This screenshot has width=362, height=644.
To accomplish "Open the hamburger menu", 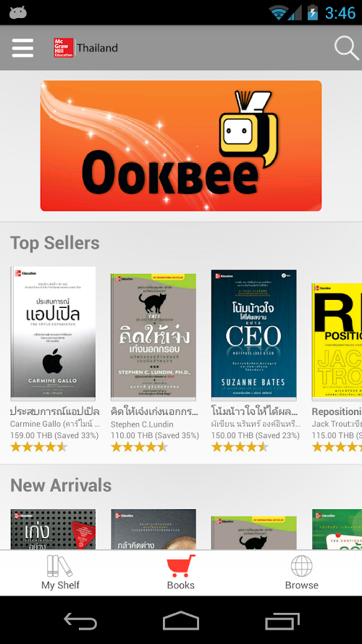I will [22, 48].
